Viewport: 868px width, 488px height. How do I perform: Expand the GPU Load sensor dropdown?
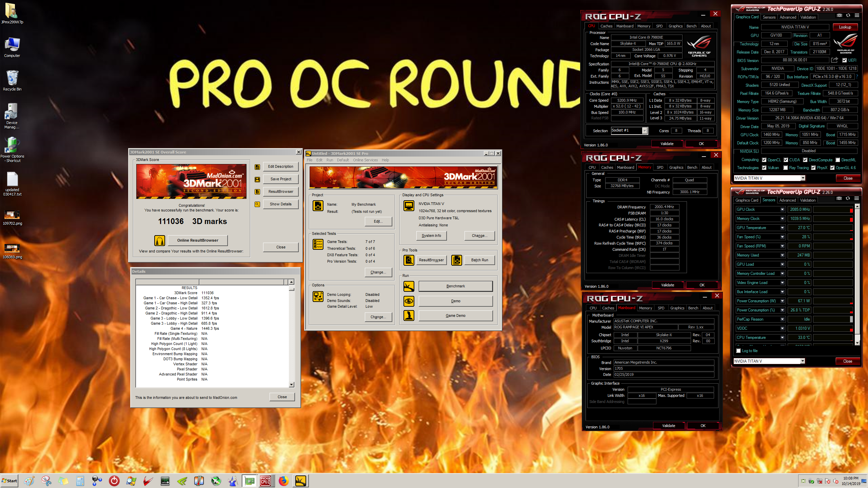pos(782,264)
